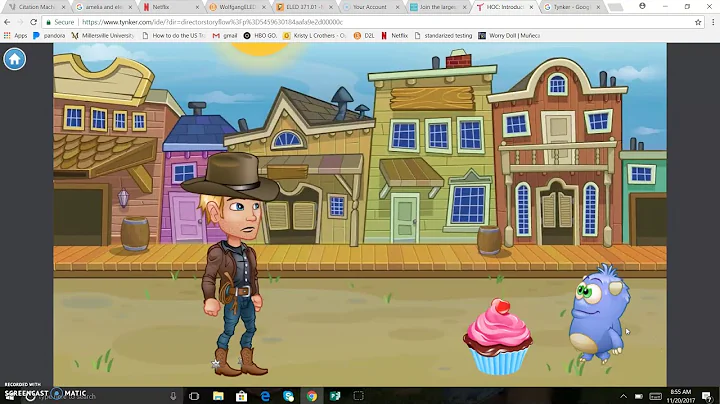
Task: Click the browser forward arrow
Action: (x=20, y=22)
